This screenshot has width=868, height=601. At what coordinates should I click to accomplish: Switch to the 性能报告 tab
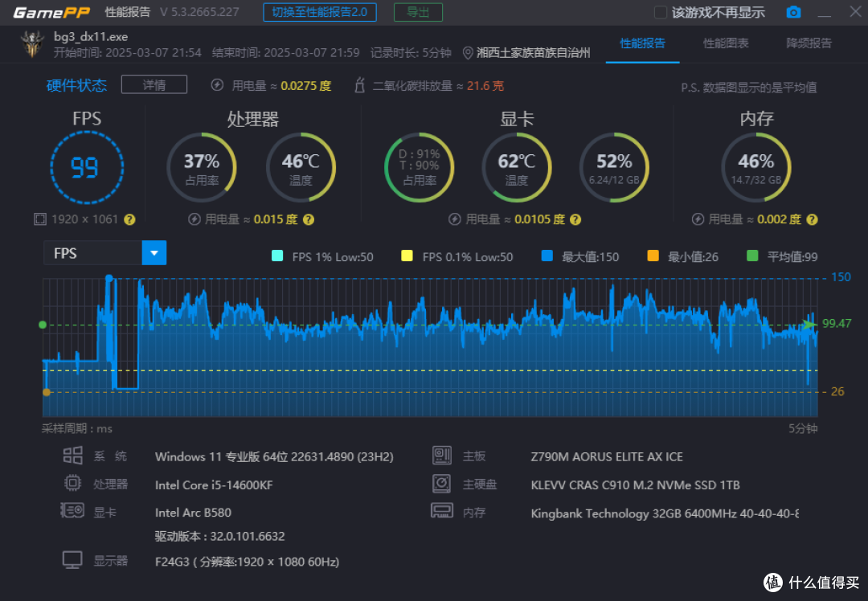pos(642,43)
